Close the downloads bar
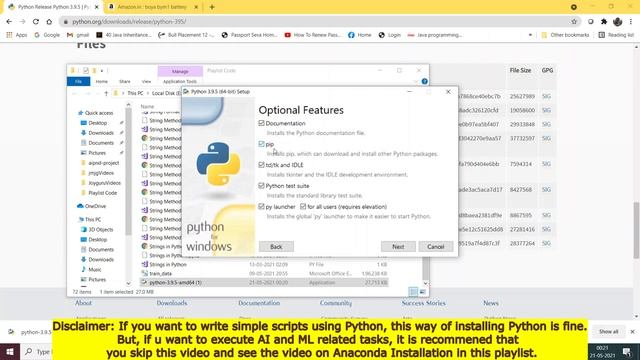Image resolution: width=640 pixels, height=360 pixels. (632, 332)
